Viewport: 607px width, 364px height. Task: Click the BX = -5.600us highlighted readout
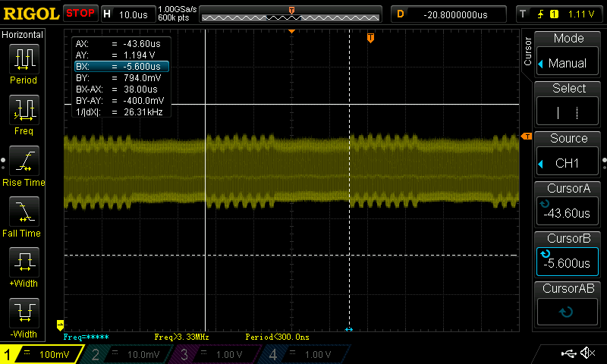click(121, 67)
